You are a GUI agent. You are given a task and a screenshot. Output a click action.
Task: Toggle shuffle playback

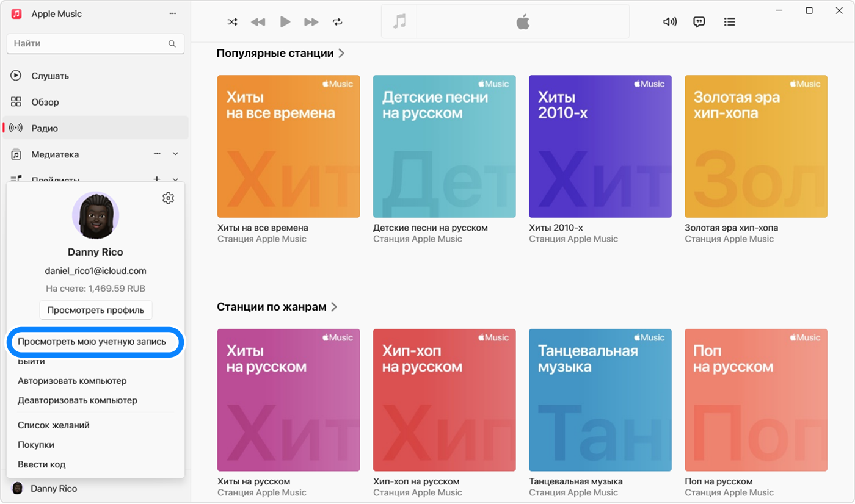point(232,22)
